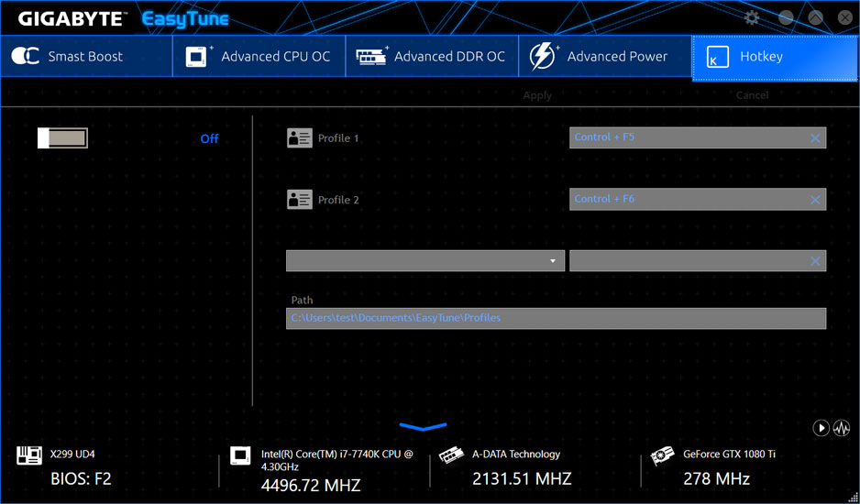Click the Profile 1 card icon
Image resolution: width=860 pixels, height=504 pixels.
tap(299, 138)
